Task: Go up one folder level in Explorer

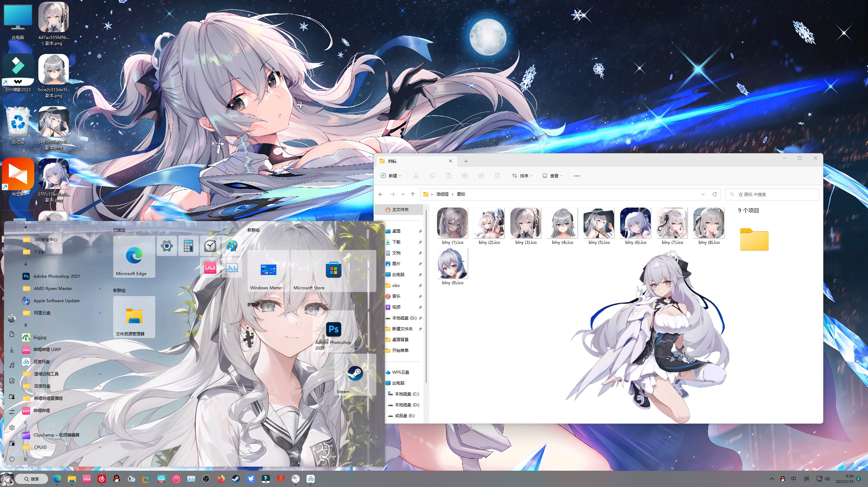Action: click(413, 194)
